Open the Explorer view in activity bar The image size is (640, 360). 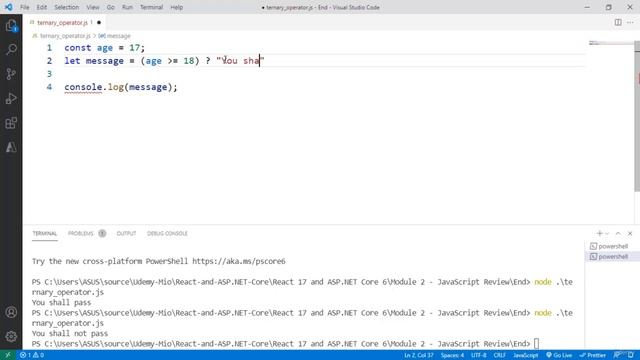11,26
